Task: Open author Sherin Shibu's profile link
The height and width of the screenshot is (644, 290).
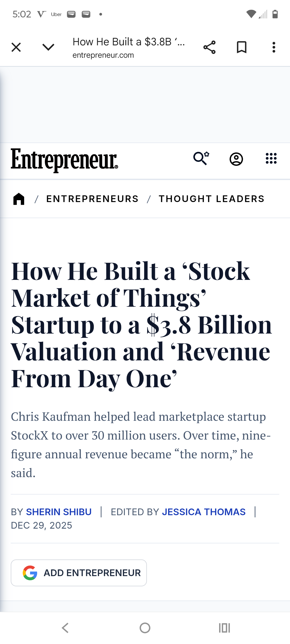Action: tap(59, 512)
